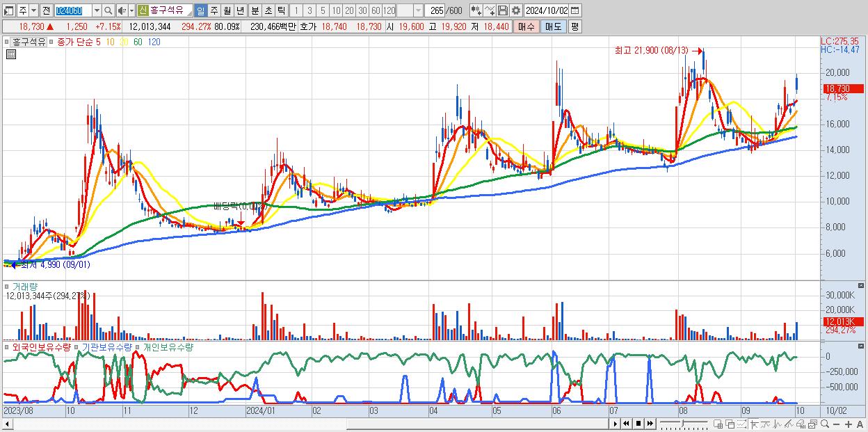This screenshot has height=432, width=868.
Task: Open the stock code history dropdown
Action: coord(97,10)
